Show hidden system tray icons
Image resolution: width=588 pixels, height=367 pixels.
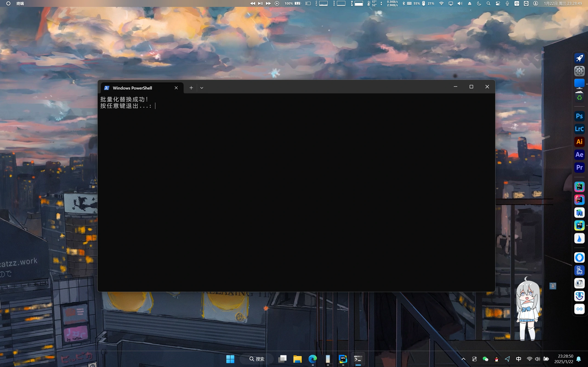point(463,359)
